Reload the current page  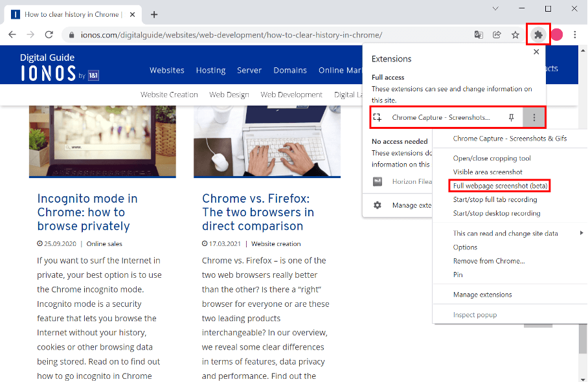[x=49, y=35]
